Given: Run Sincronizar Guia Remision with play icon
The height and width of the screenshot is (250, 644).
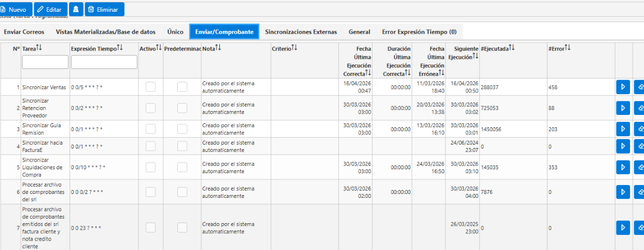Looking at the screenshot, I should click(x=623, y=129).
